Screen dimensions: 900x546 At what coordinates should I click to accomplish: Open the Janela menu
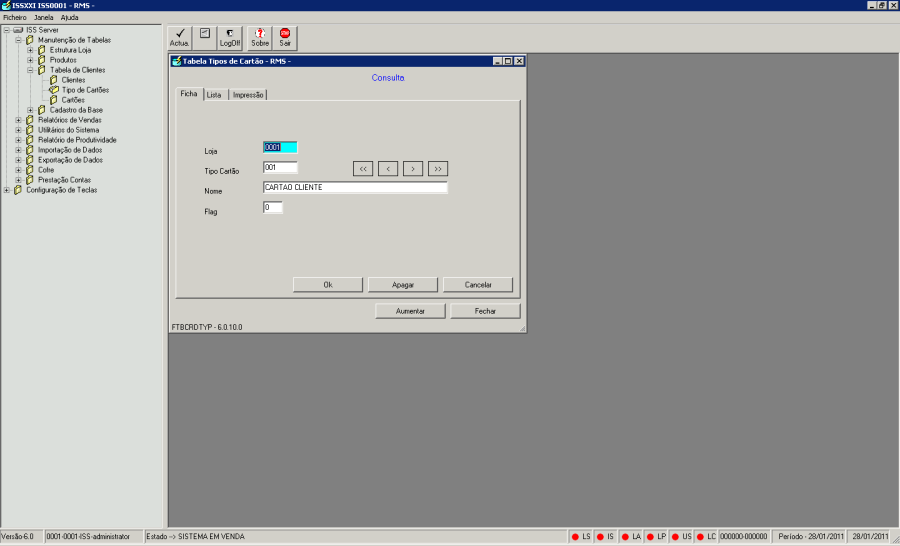pyautogui.click(x=44, y=18)
